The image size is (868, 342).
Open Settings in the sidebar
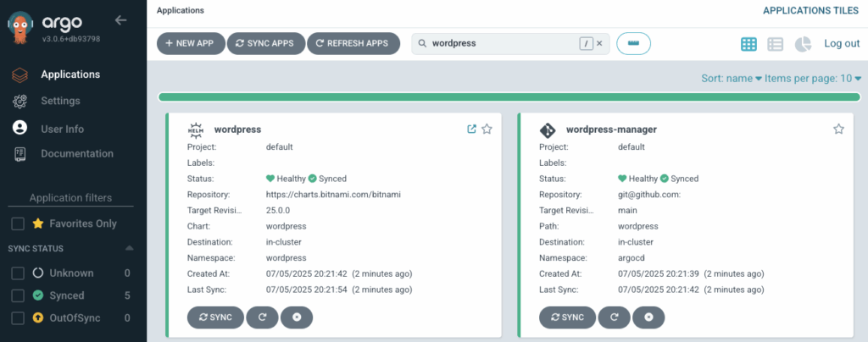60,101
